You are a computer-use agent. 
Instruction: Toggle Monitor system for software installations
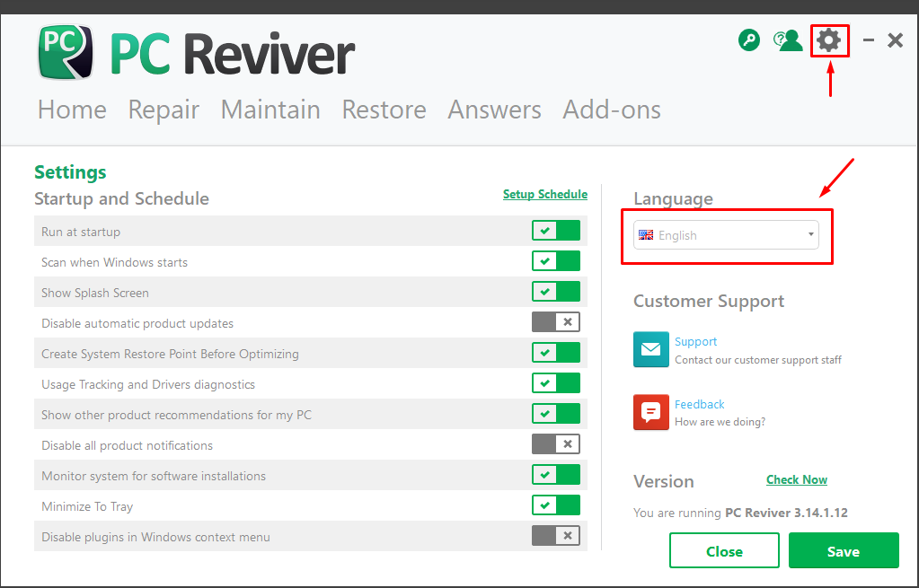click(x=555, y=474)
